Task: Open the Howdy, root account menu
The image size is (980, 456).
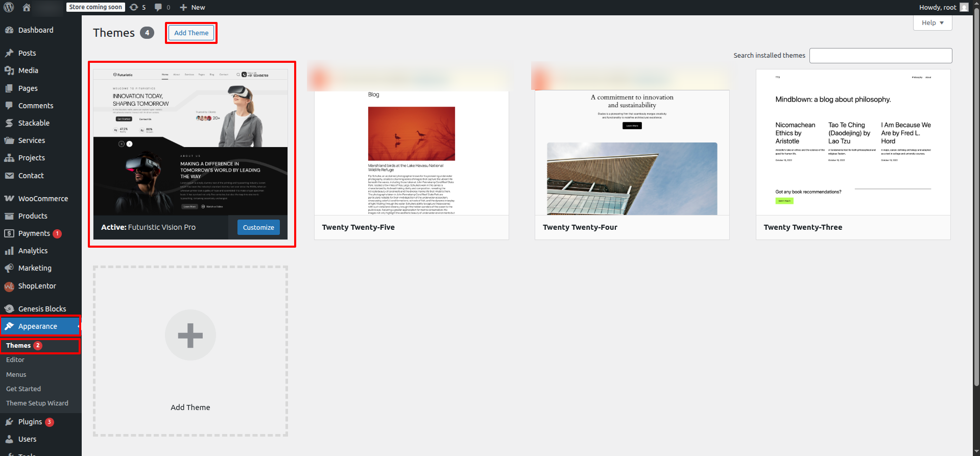Action: click(x=937, y=7)
